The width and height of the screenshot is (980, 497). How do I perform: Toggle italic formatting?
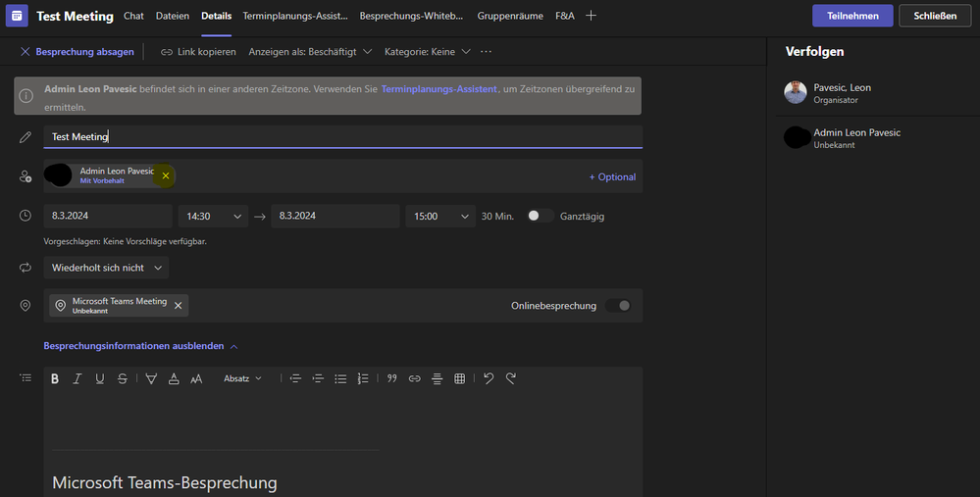point(77,378)
